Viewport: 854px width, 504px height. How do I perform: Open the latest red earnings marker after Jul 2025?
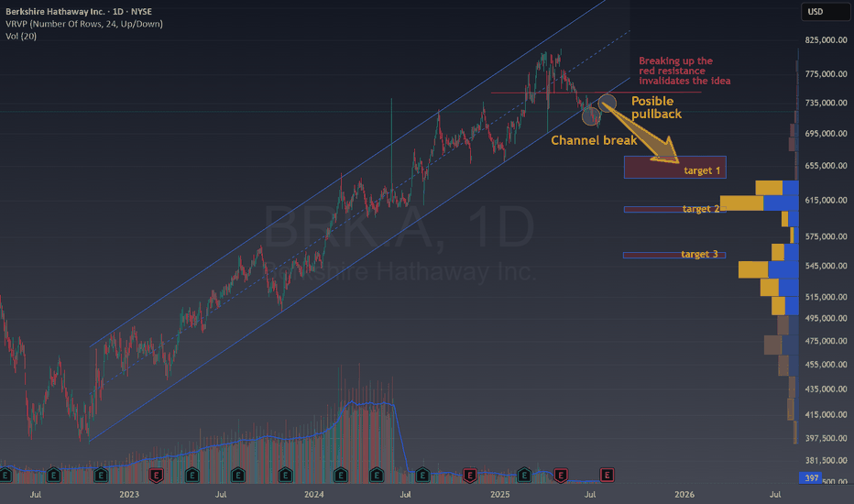[x=607, y=475]
